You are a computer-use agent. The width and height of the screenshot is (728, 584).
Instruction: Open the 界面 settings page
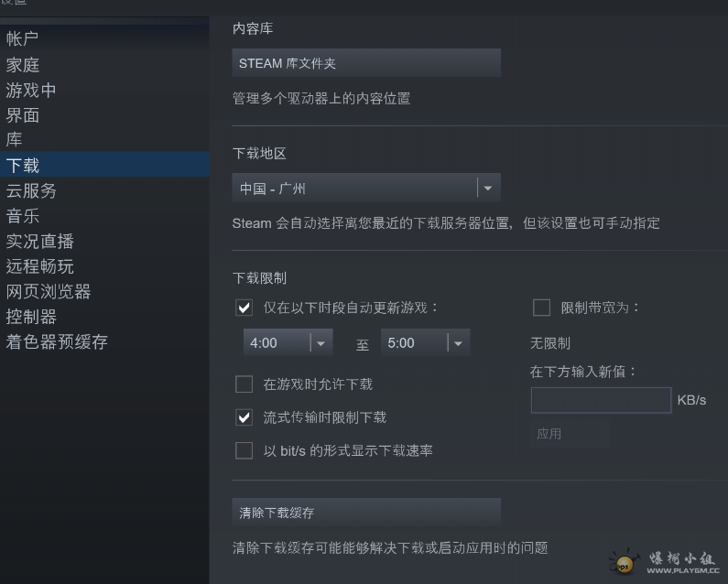(x=23, y=115)
